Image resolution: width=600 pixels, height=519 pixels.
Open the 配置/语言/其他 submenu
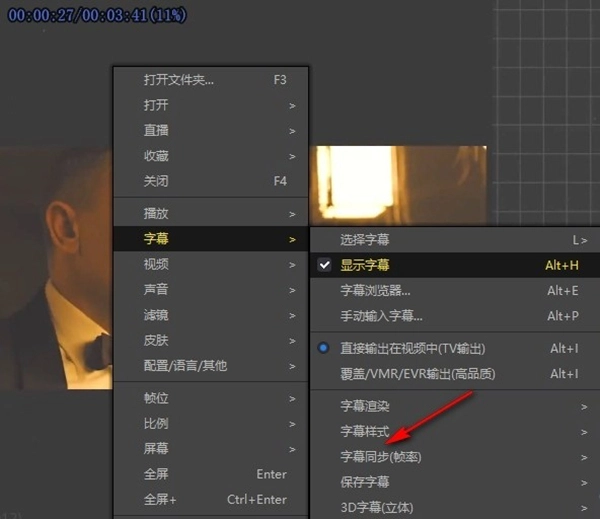pos(185,366)
